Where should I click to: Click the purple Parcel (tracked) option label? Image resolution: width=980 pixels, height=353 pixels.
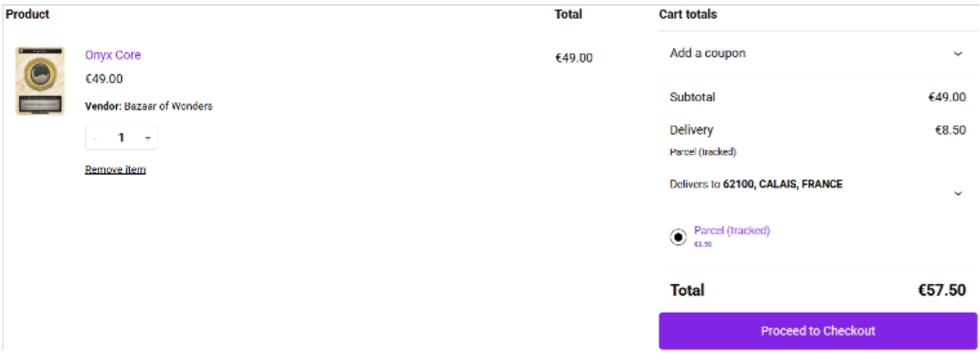click(x=732, y=230)
